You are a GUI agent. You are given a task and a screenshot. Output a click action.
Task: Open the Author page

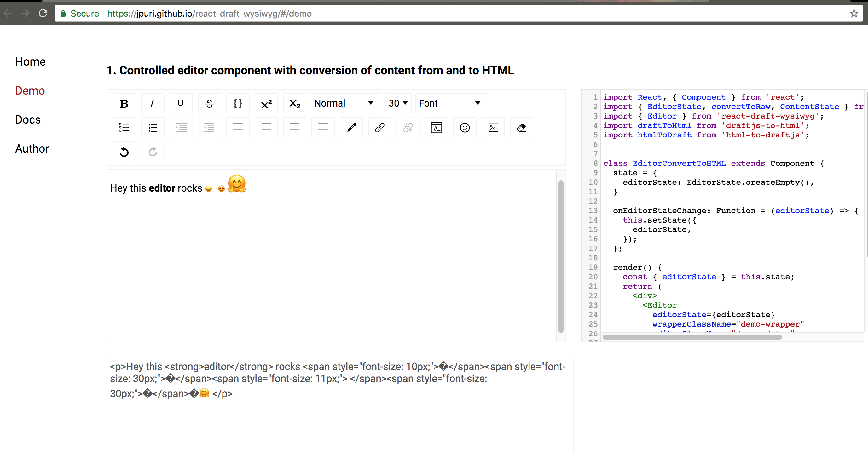tap(32, 148)
